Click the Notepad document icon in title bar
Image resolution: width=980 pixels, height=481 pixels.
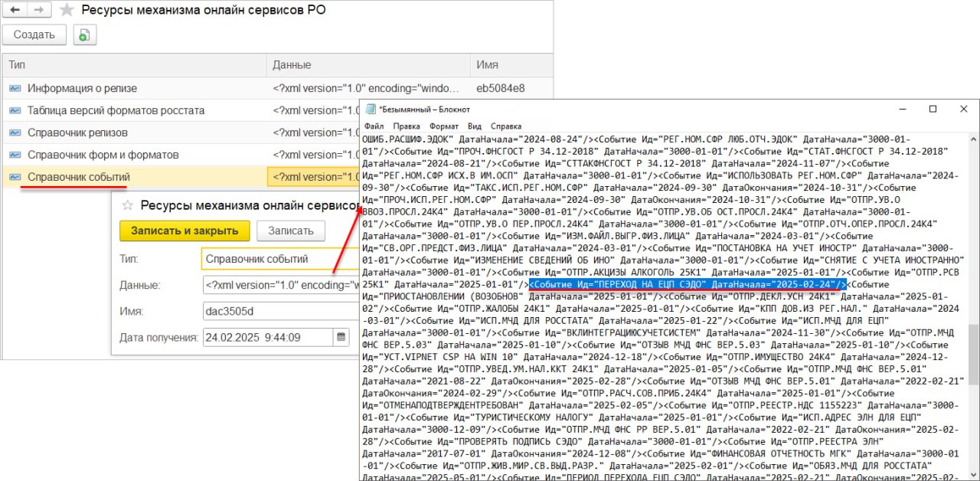[x=371, y=109]
